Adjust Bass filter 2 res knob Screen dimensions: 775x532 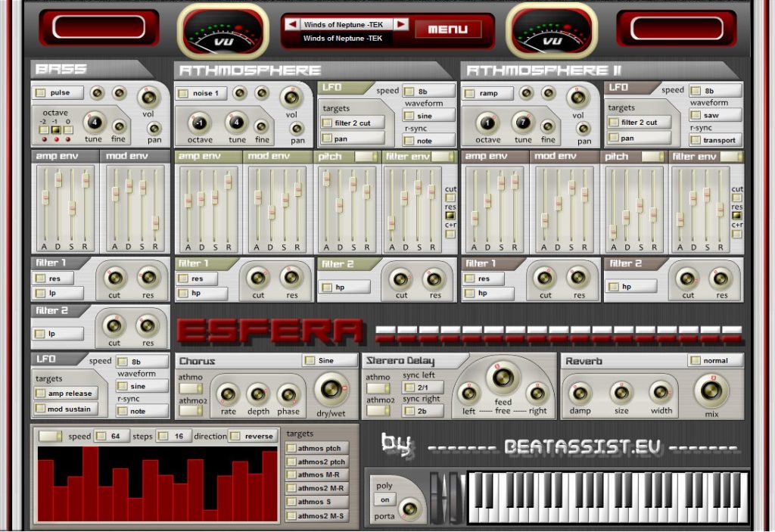[148, 325]
